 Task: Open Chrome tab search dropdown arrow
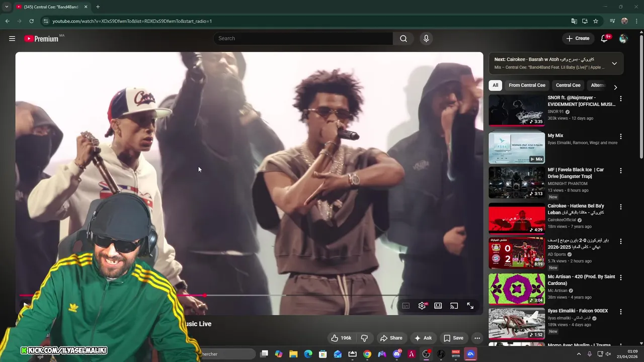[7, 7]
